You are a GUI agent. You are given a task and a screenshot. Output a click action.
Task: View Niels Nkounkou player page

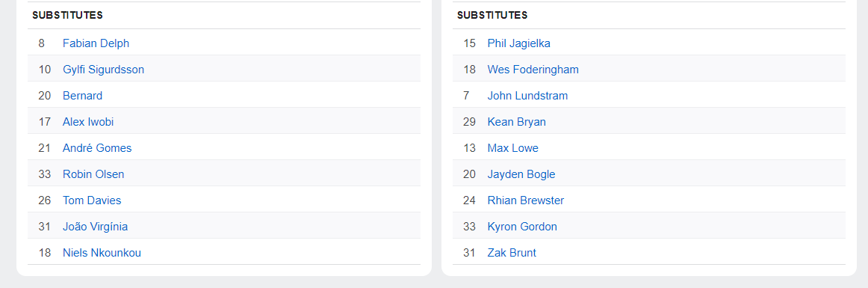102,253
